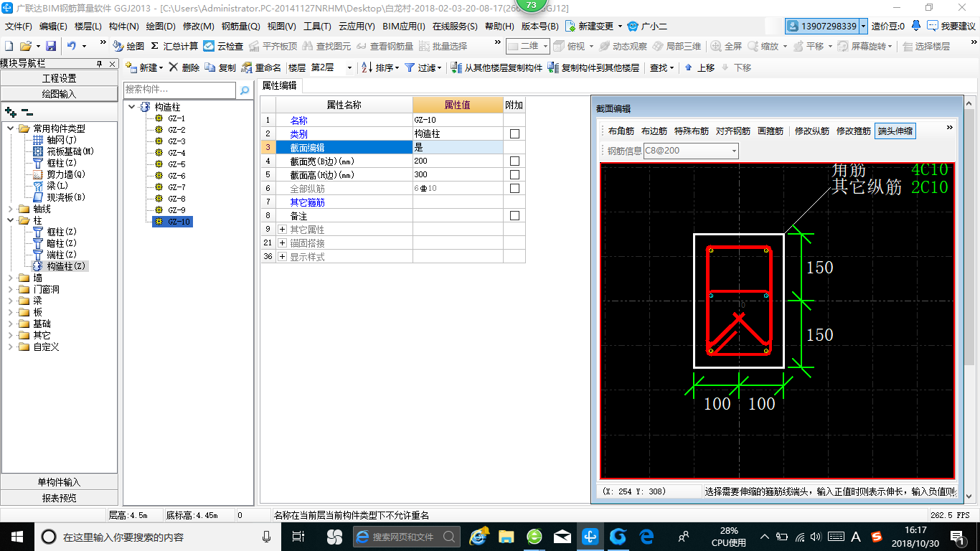Click the collapse-all minus icon in navigator

pyautogui.click(x=27, y=112)
